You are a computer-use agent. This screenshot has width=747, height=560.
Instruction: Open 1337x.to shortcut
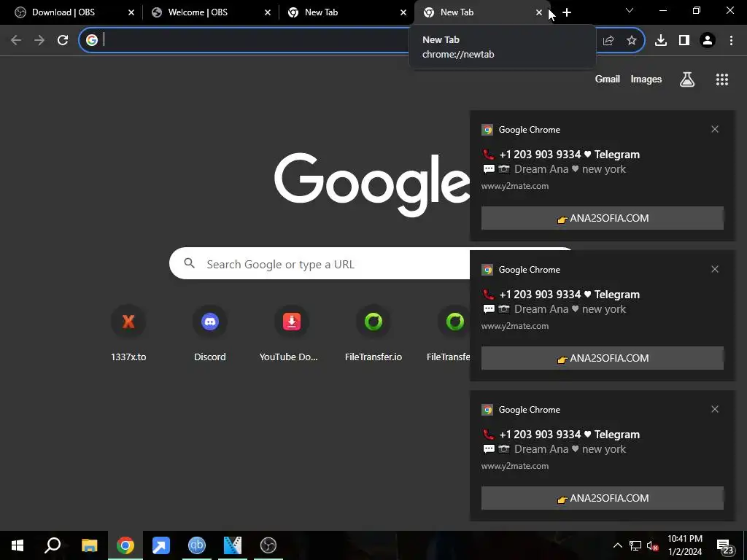point(128,333)
